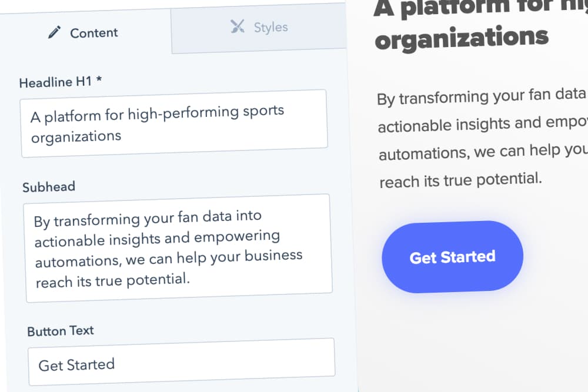Focus the Headline H1 text field
Image resolution: width=588 pixels, height=392 pixels.
pos(174,123)
